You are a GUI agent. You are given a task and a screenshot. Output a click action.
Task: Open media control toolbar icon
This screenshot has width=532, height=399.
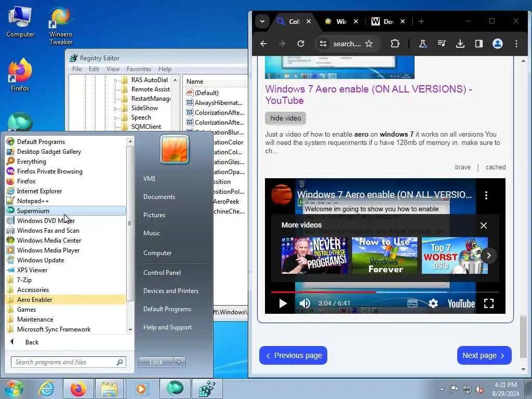point(442,44)
